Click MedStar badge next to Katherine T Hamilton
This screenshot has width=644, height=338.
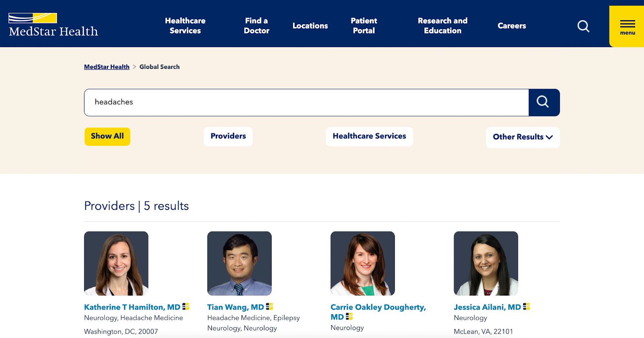tap(186, 307)
